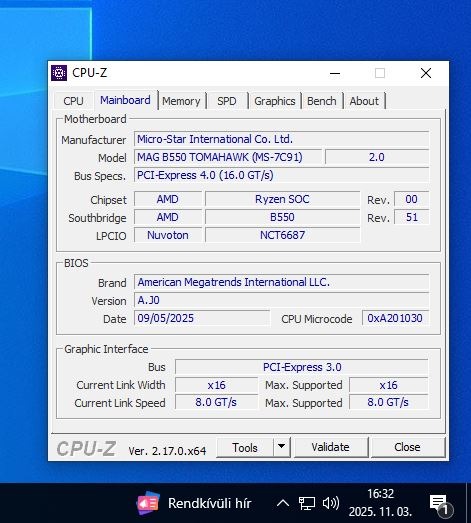The height and width of the screenshot is (523, 471).
Task: Go to the Graphics tab
Action: click(275, 101)
